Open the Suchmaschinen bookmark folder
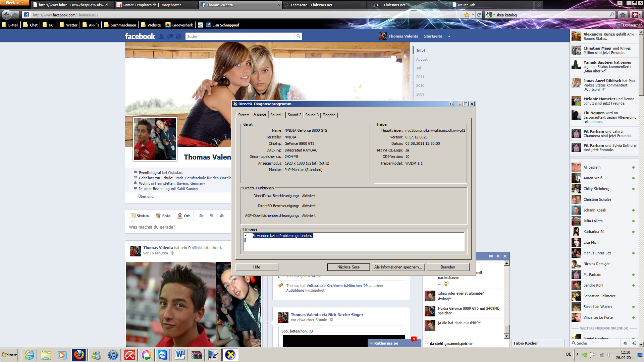 pos(120,25)
